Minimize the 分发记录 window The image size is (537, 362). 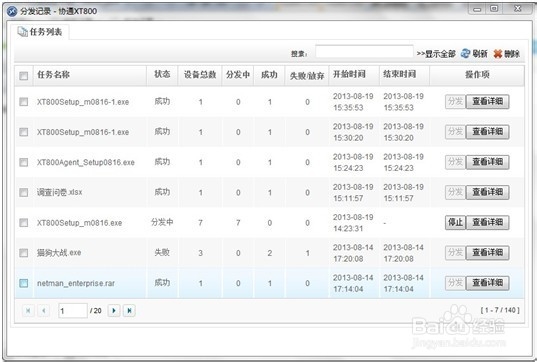coord(477,9)
